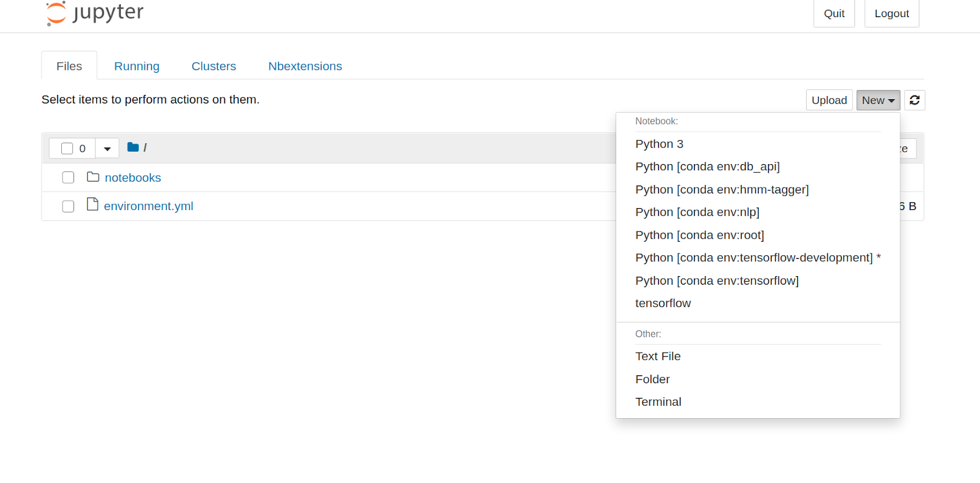Click the blue root folder icon

(133, 148)
